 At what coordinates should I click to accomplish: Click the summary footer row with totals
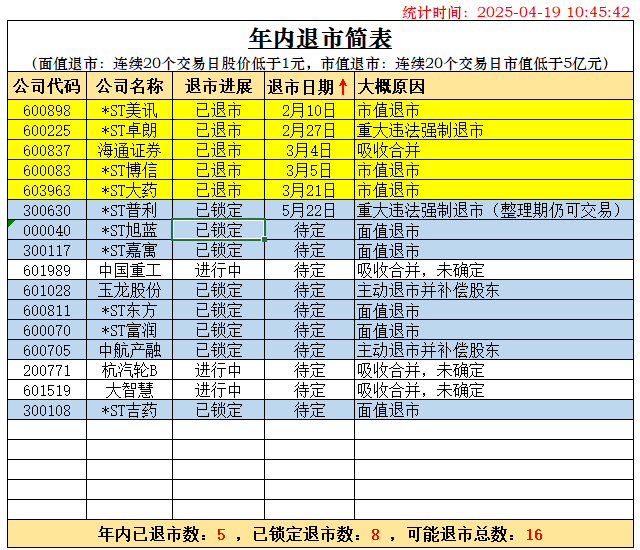click(x=320, y=534)
